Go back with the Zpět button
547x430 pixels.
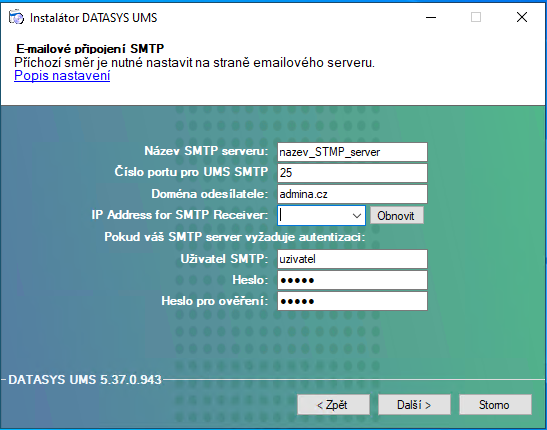point(333,405)
